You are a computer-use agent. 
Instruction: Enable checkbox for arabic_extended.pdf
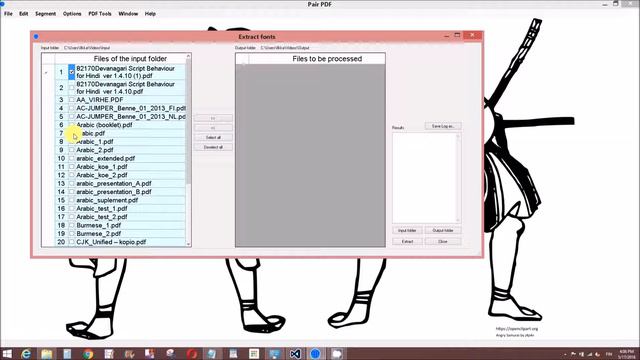tap(72, 158)
